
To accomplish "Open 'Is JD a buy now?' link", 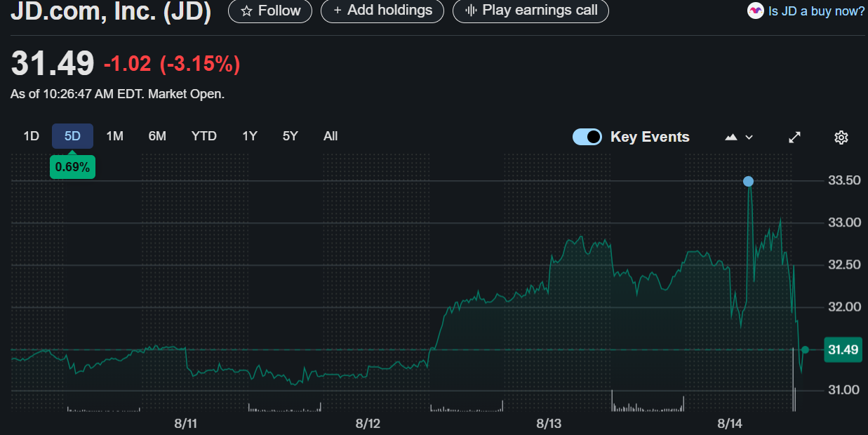I will click(x=817, y=11).
